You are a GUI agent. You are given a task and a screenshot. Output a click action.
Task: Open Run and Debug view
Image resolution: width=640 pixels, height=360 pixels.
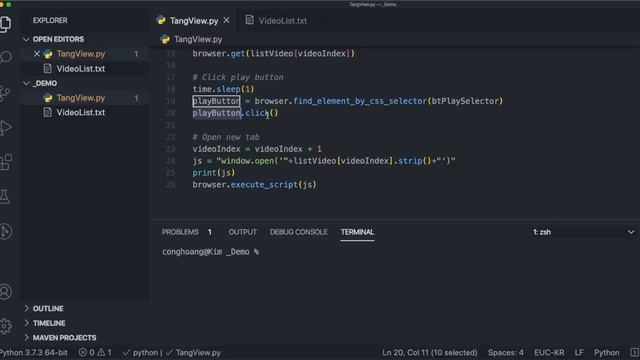pos(5,128)
